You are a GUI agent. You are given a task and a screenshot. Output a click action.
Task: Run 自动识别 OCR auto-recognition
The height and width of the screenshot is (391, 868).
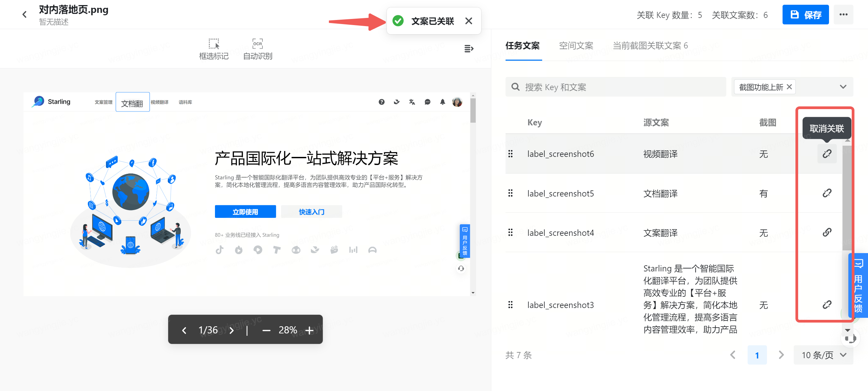pyautogui.click(x=258, y=49)
